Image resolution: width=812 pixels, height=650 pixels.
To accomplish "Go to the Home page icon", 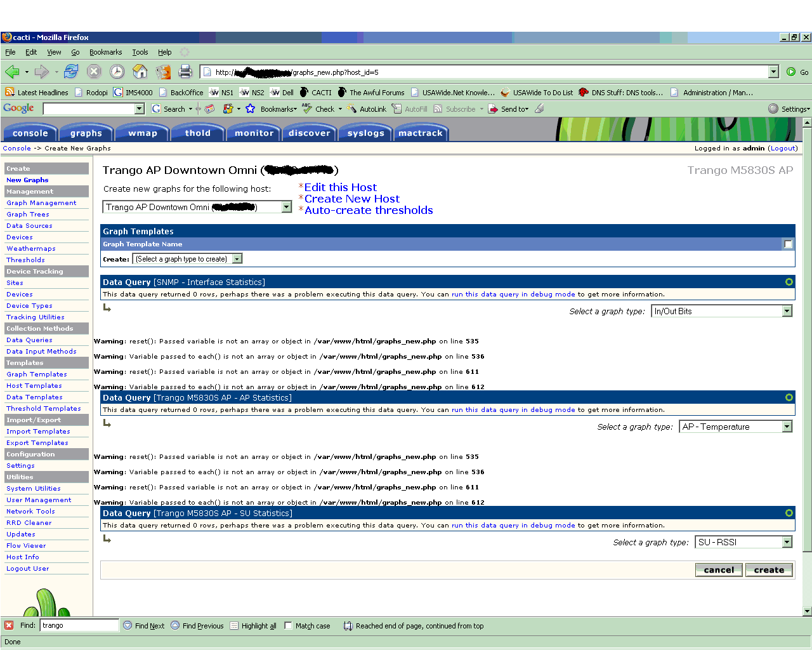I will (140, 72).
